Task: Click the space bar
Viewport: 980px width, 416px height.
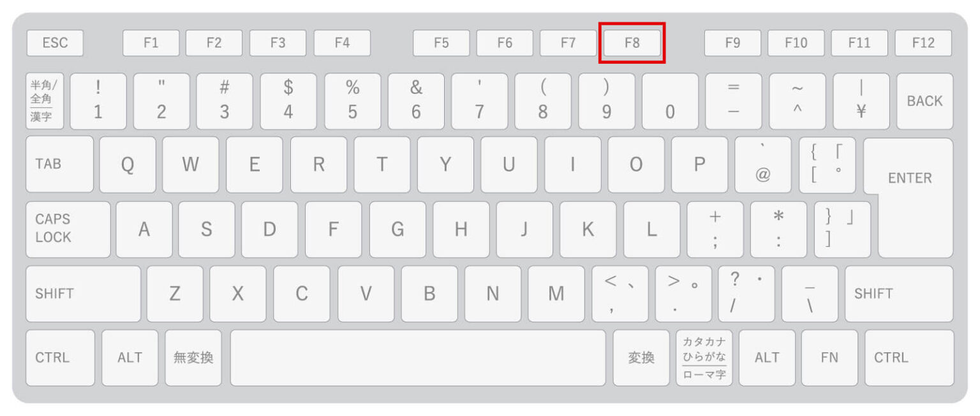Action: click(418, 357)
